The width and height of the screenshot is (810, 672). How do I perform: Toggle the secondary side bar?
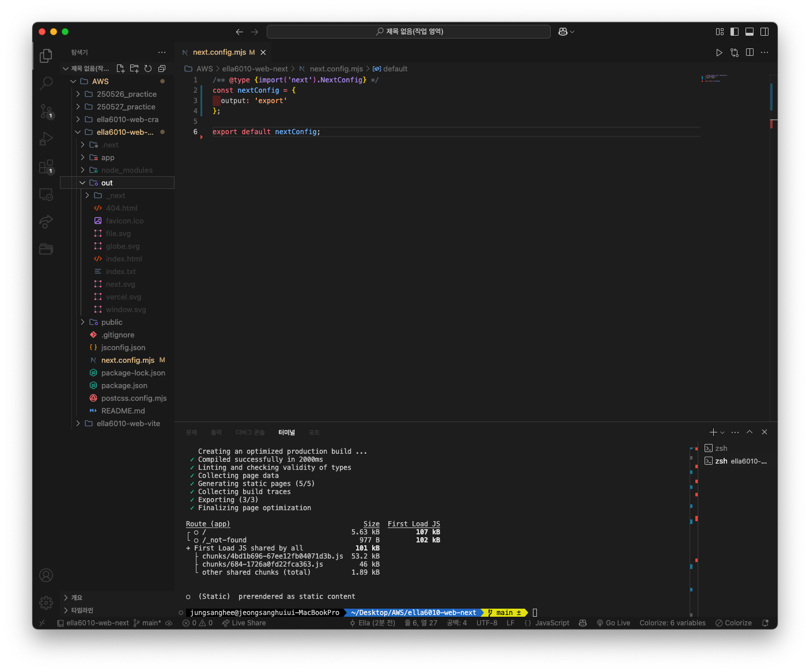[764, 32]
